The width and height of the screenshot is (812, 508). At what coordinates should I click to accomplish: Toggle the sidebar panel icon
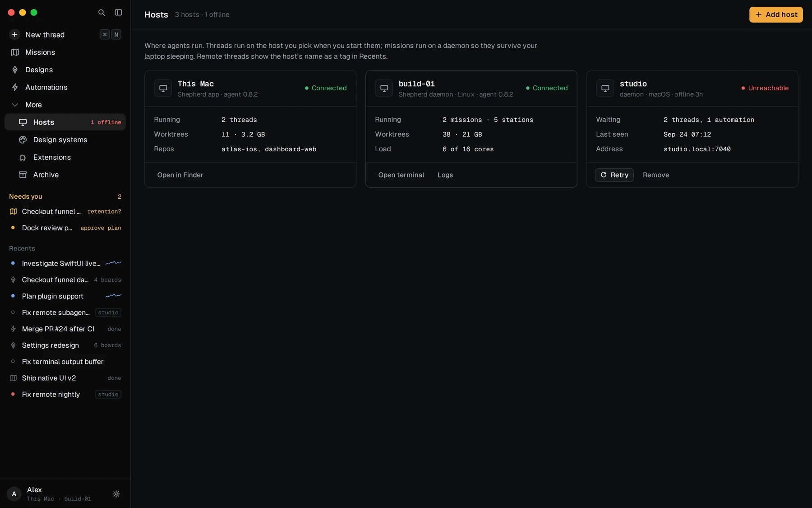[x=118, y=13]
